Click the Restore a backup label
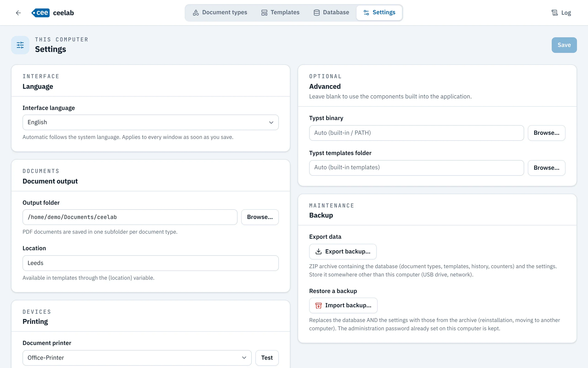588x368 pixels. (333, 291)
